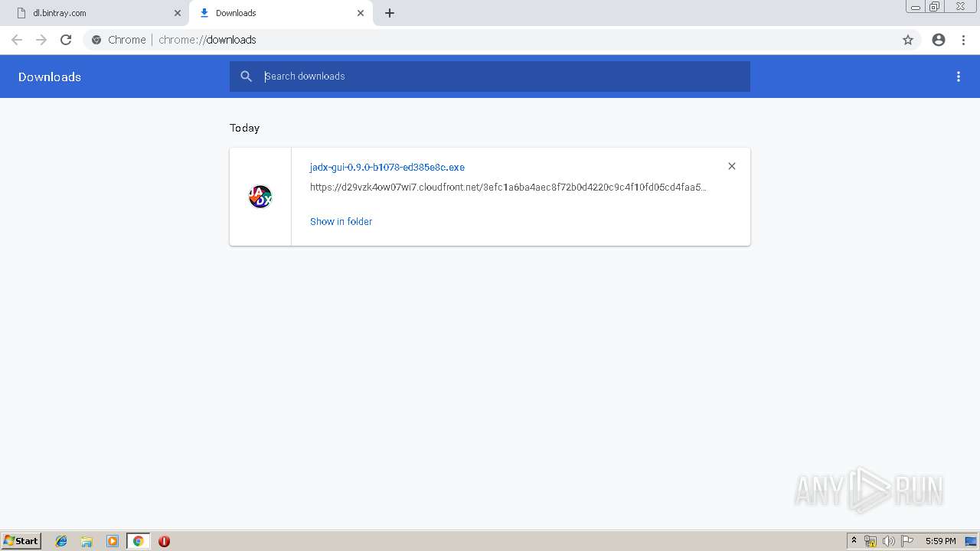
Task: Click the chrome://downloads address bar
Action: (x=501, y=40)
